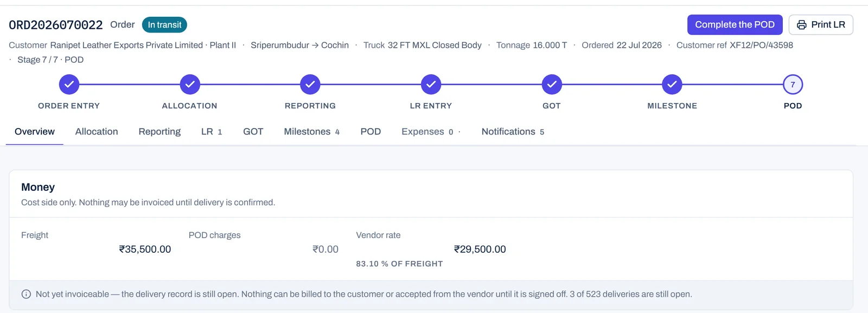This screenshot has height=313, width=868.
Task: Click the ORDER ENTRY stage label
Action: tap(69, 106)
